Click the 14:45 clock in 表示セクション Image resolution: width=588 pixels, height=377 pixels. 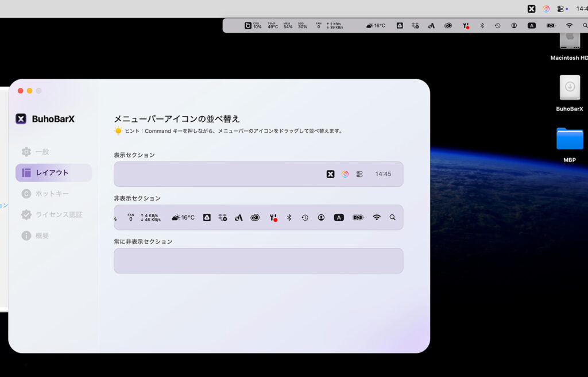tap(383, 174)
